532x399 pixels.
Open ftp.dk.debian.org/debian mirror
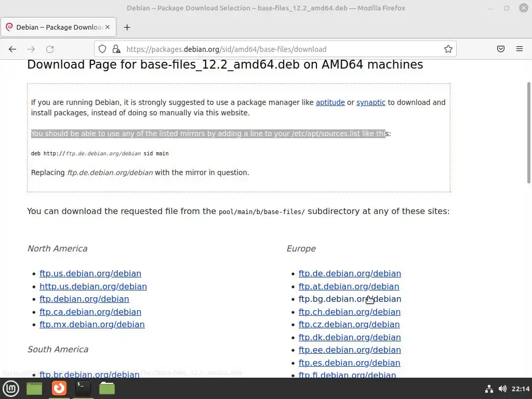point(350,337)
